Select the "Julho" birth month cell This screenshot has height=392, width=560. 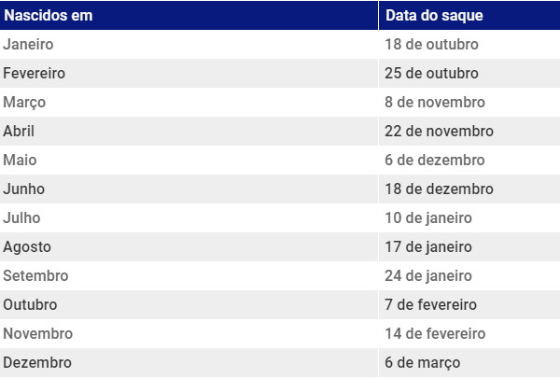coord(21,217)
